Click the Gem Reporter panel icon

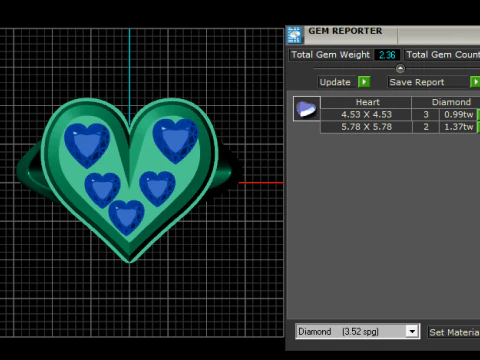295,35
